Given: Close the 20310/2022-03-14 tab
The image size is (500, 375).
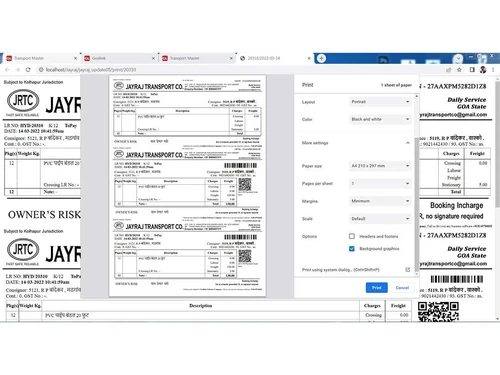Looking at the screenshot, I should coord(309,58).
